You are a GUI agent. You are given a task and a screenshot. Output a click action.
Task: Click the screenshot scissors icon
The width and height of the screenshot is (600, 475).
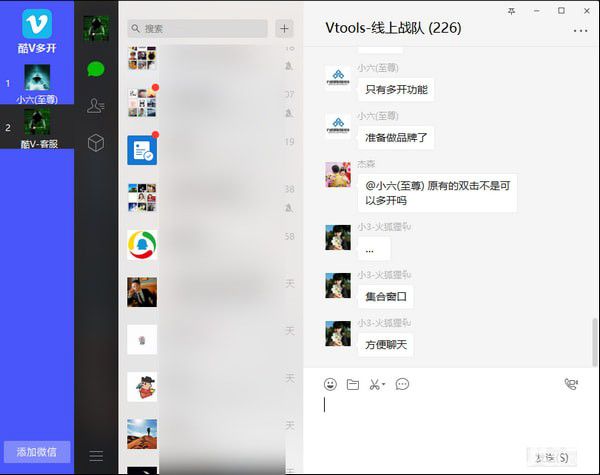click(x=374, y=384)
